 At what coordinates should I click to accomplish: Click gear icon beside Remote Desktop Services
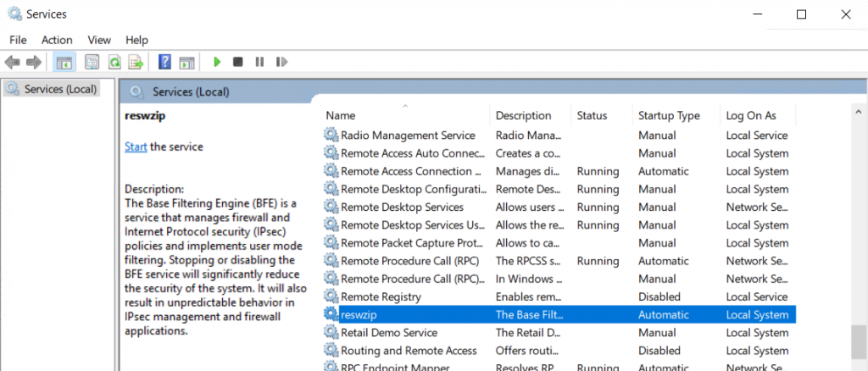click(331, 207)
